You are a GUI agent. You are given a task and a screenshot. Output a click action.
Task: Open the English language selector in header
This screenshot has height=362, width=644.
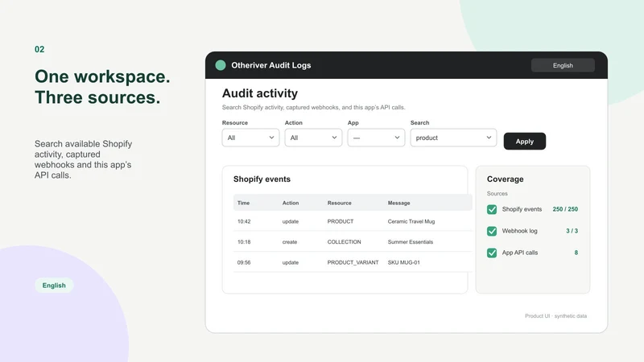563,65
